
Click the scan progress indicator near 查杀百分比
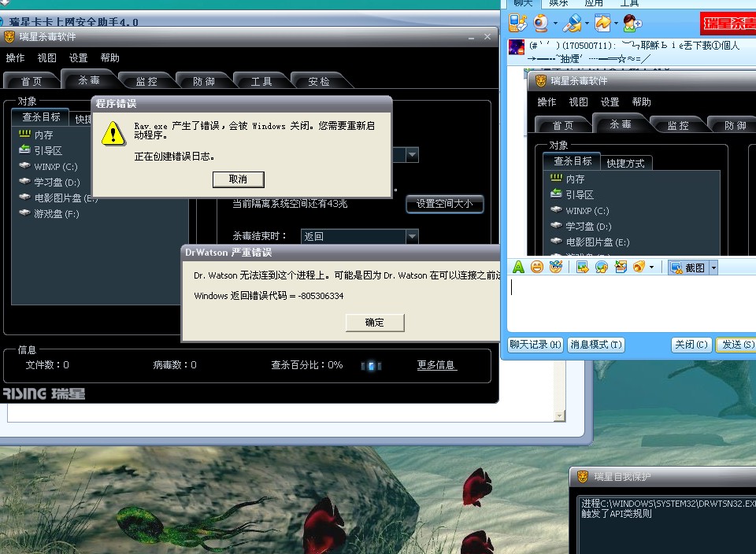click(371, 366)
